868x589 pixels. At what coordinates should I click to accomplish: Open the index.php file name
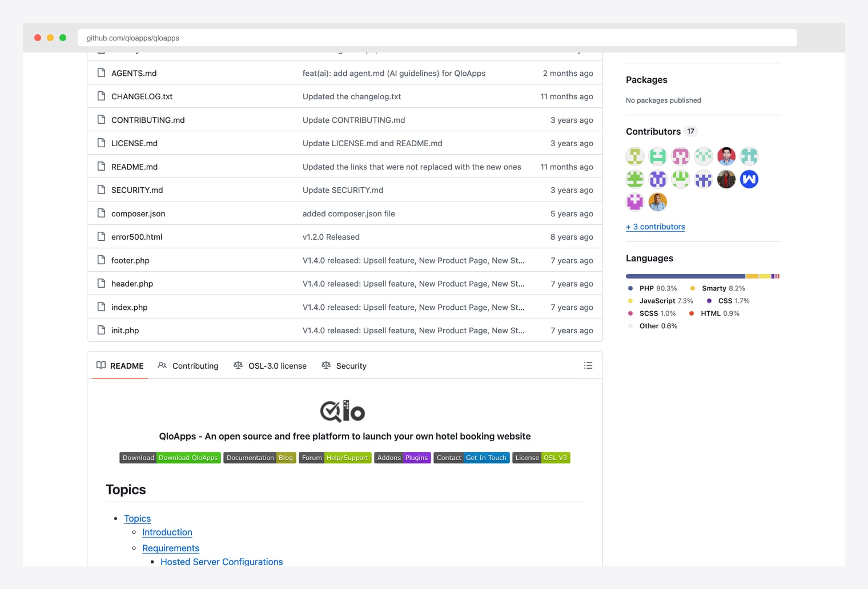130,307
